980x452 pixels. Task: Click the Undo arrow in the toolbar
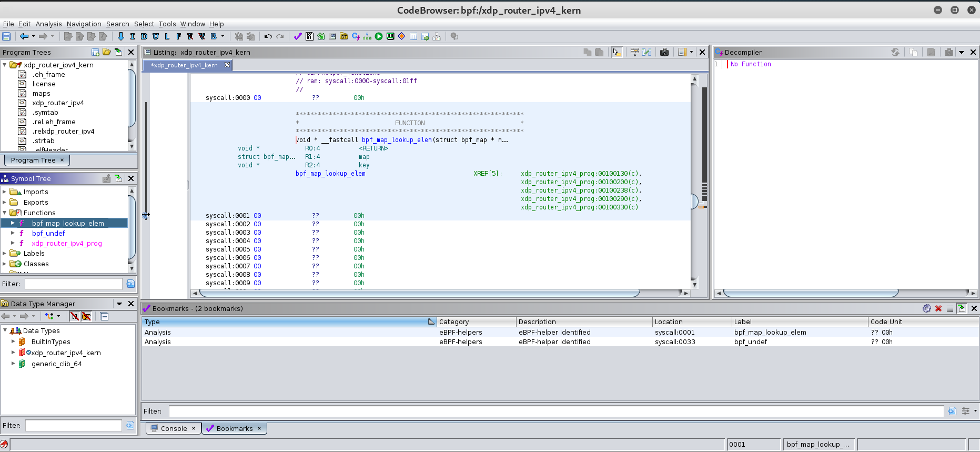[268, 36]
